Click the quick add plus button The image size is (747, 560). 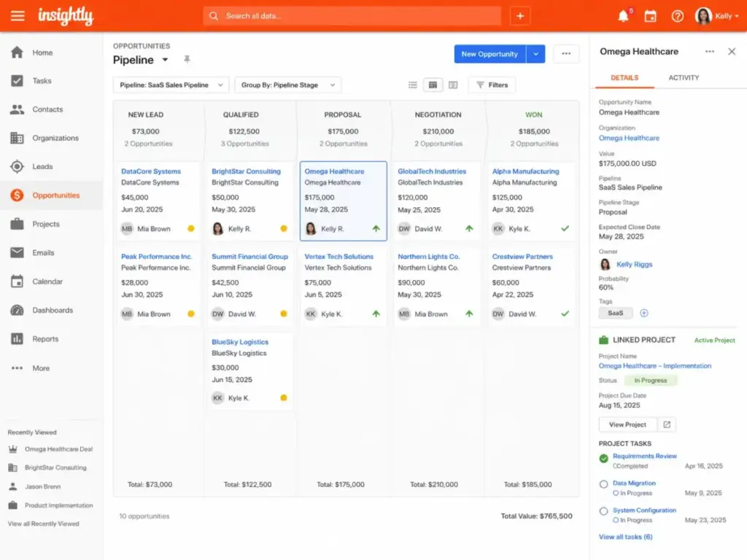pos(519,16)
